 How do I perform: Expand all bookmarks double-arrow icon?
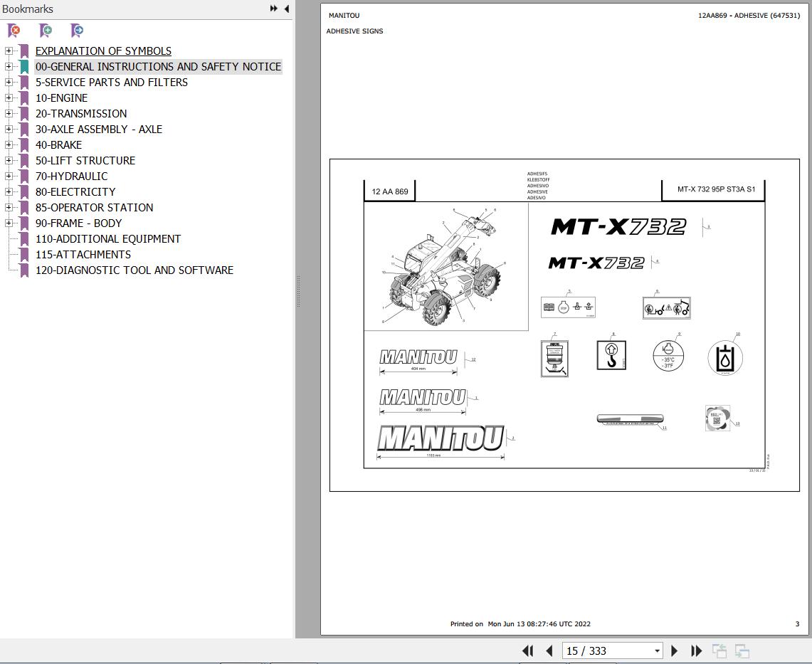274,9
